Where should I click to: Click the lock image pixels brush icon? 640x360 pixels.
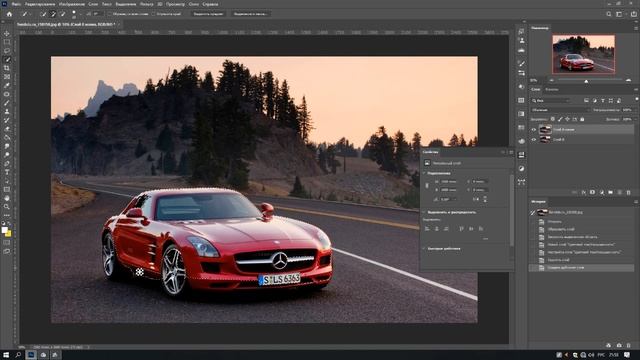pos(560,119)
